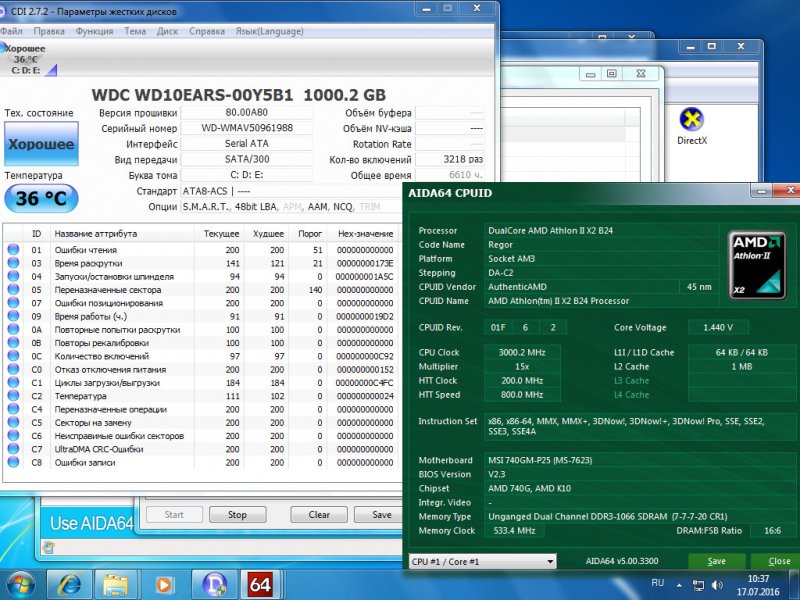The image size is (800, 600).
Task: Open the Язык(Language) menu
Action: point(269,31)
